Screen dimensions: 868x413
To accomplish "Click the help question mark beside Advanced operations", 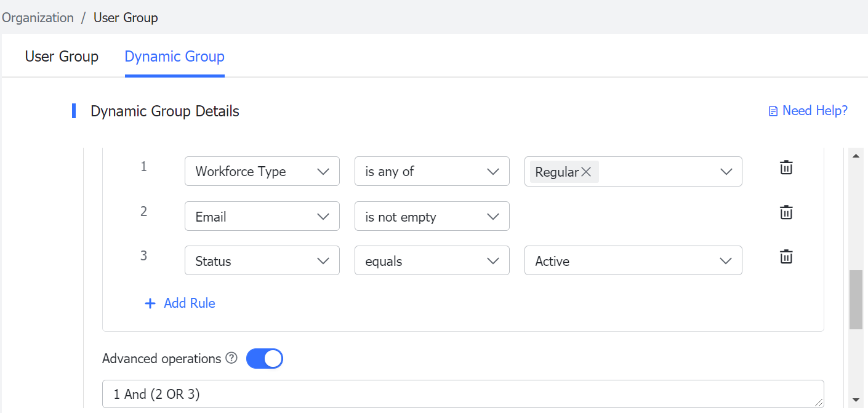I will pyautogui.click(x=231, y=358).
